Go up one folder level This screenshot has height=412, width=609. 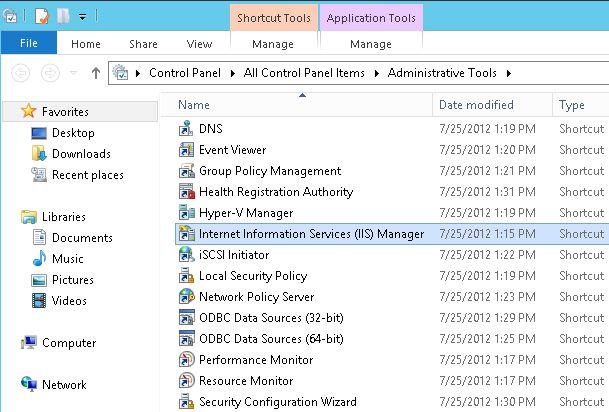pos(96,73)
